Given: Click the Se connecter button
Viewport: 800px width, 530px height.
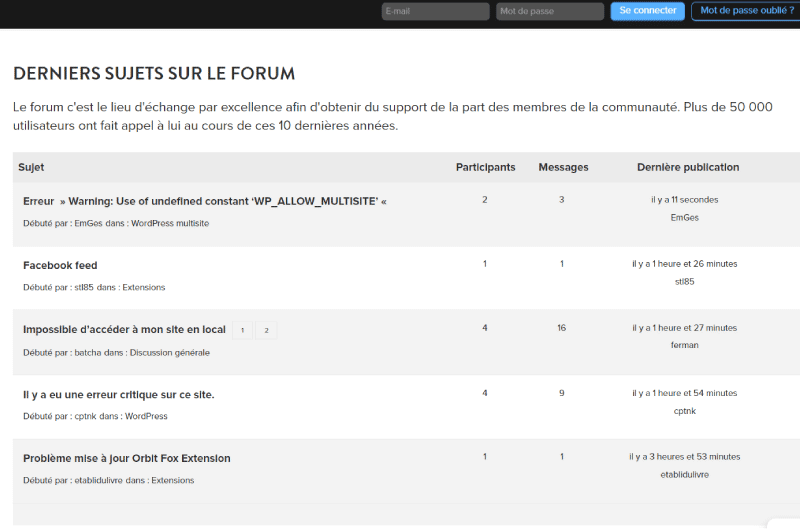Looking at the screenshot, I should 647,11.
